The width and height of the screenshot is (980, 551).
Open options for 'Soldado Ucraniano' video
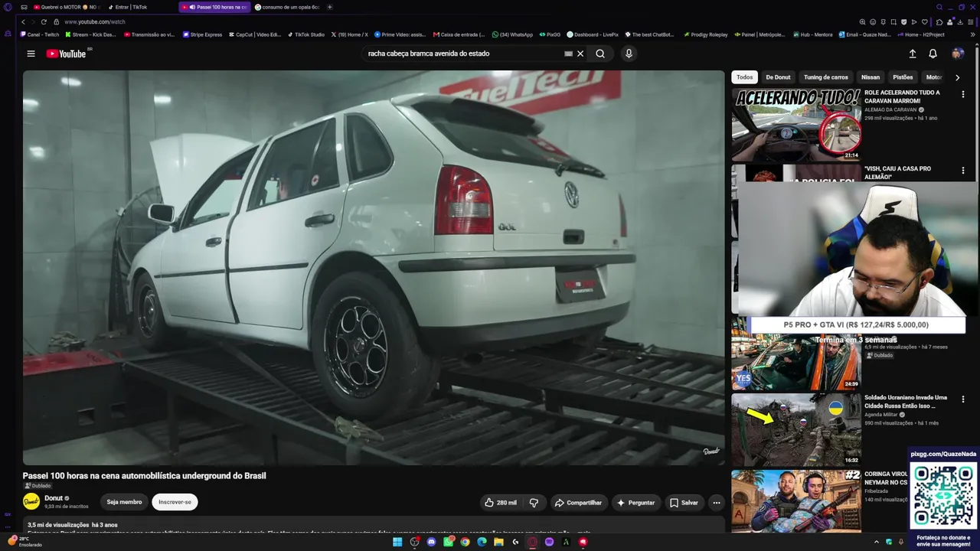(963, 399)
